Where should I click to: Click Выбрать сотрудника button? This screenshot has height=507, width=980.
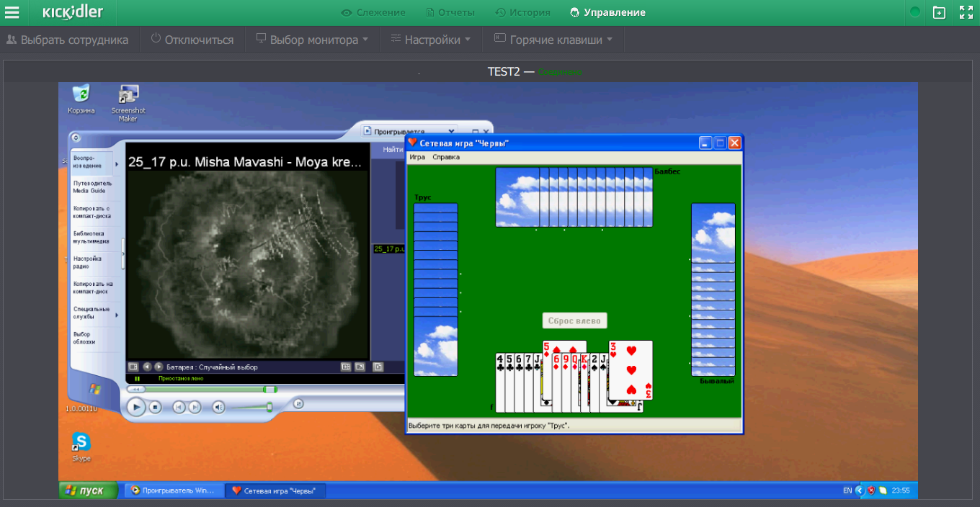[67, 40]
